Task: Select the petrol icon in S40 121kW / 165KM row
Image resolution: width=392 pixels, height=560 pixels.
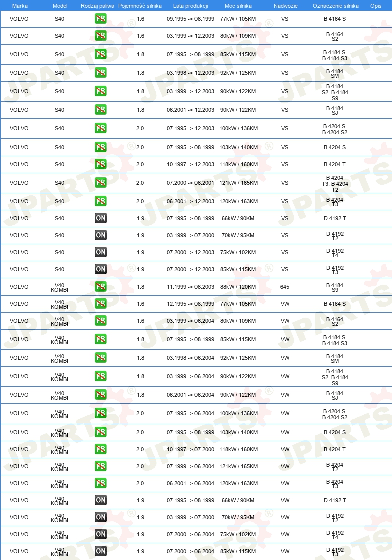Action: coord(101,183)
